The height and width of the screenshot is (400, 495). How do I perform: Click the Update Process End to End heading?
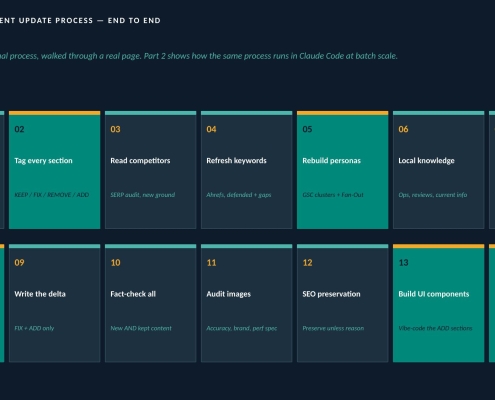tap(80, 20)
